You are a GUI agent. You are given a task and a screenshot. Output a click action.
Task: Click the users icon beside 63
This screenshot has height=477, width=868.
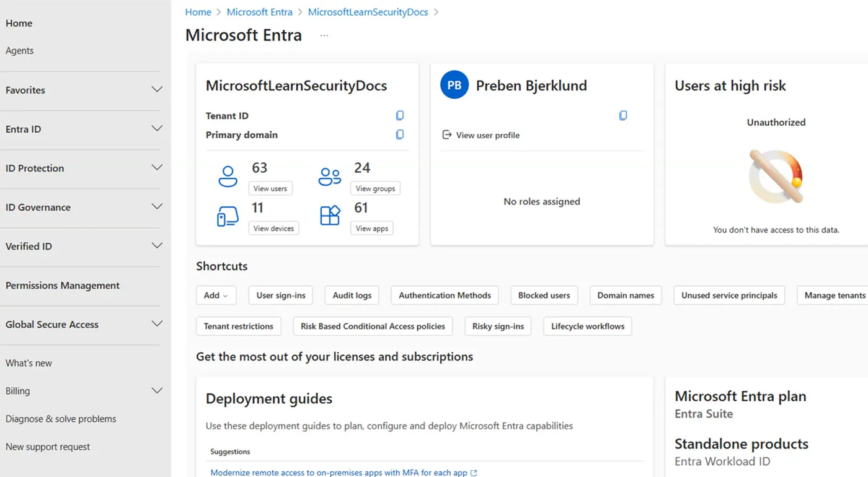(228, 177)
